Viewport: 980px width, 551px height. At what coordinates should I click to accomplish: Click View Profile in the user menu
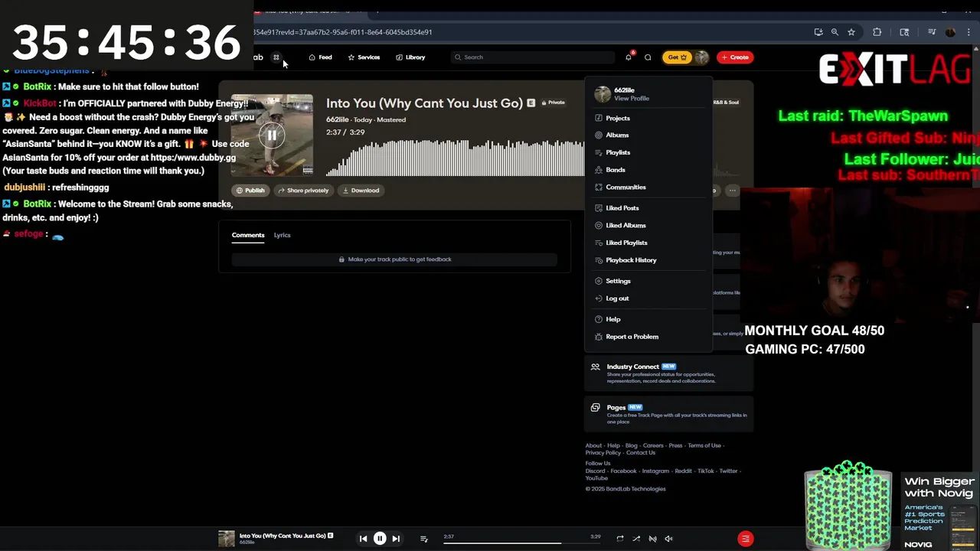click(632, 99)
